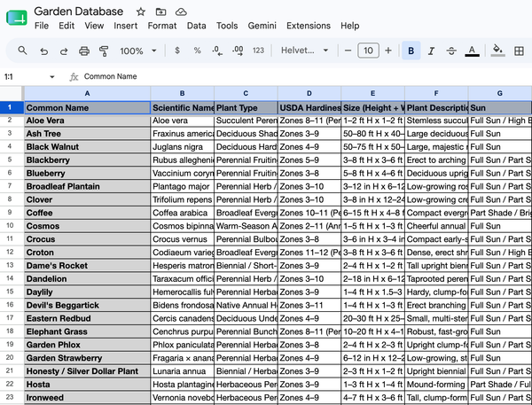Open the Edit menu
The height and width of the screenshot is (405, 532).
pyautogui.click(x=66, y=26)
